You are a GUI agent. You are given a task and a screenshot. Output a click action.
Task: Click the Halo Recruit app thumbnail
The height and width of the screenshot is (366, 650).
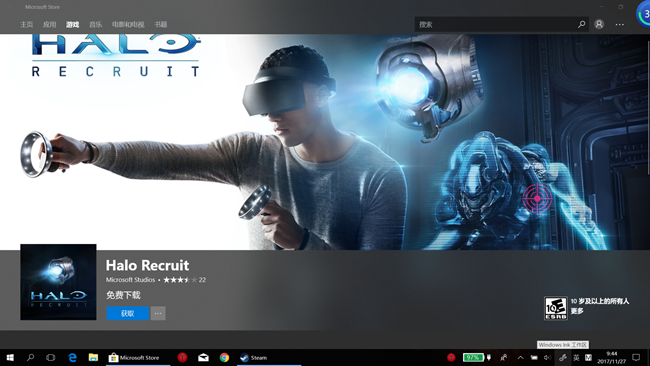(58, 282)
